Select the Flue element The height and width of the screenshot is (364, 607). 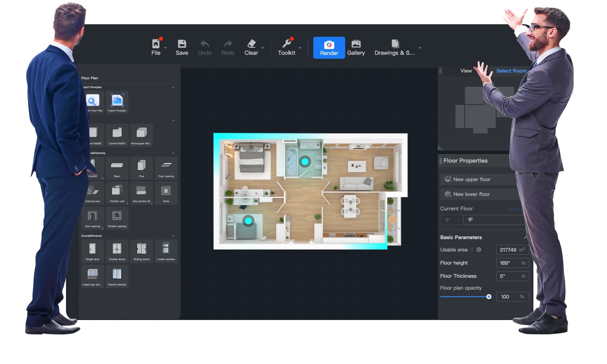point(142,168)
